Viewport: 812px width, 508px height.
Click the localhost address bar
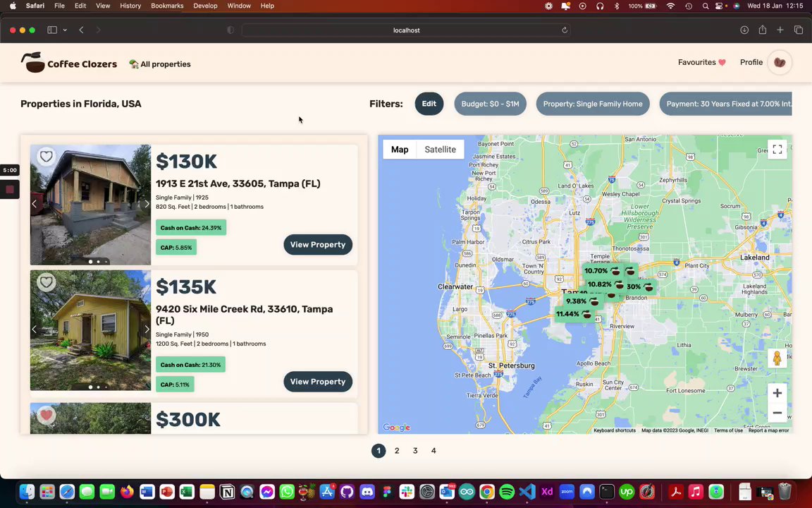point(406,30)
